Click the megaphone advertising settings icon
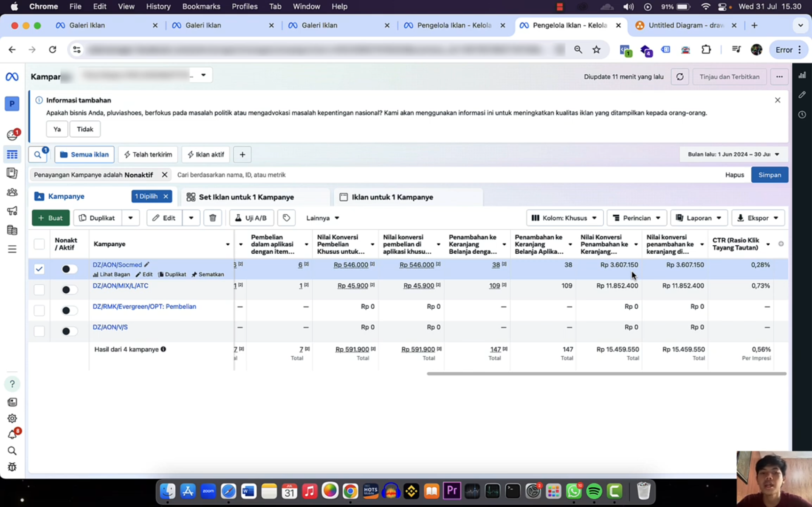This screenshot has height=507, width=812. coord(12,211)
